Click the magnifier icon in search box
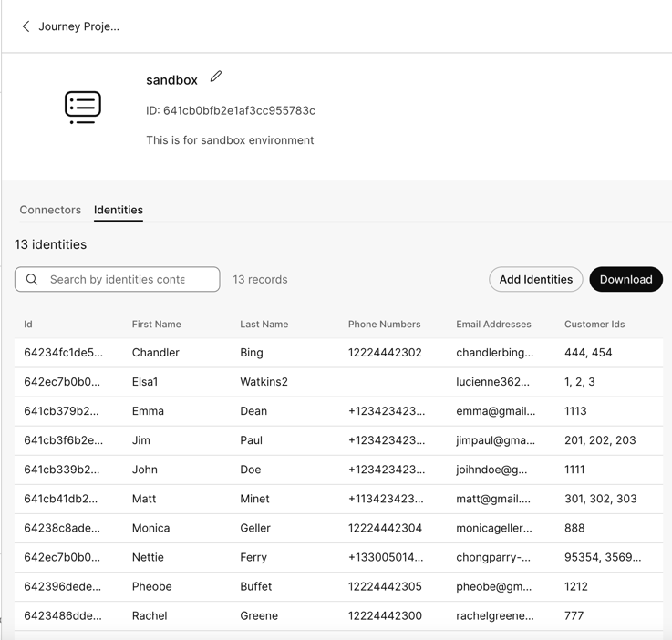 [x=32, y=279]
